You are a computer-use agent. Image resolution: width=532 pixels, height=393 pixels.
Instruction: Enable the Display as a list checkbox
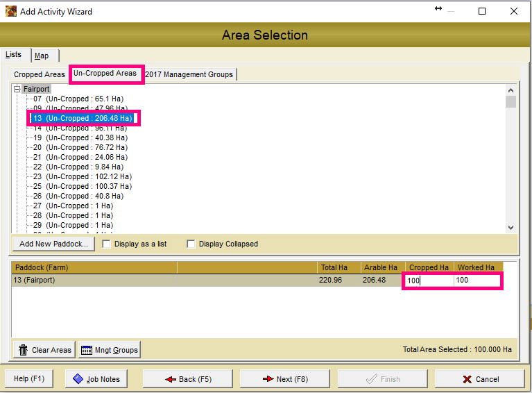tap(107, 244)
